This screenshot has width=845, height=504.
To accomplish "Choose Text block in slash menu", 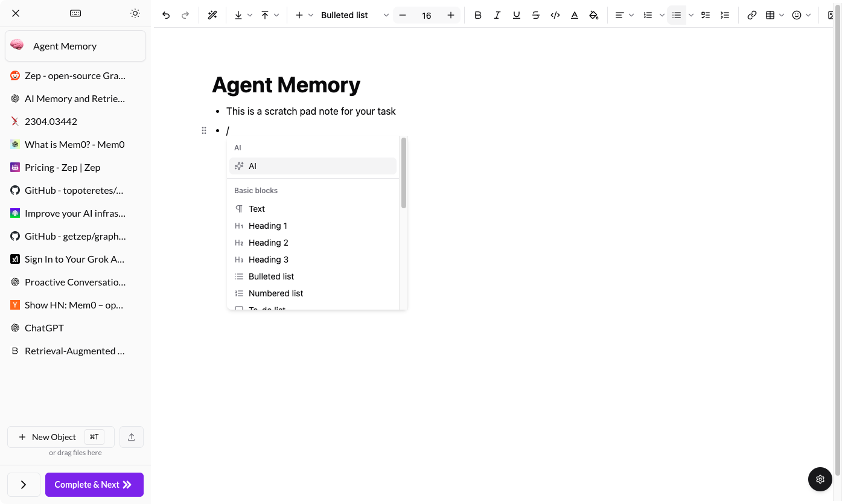I will (313, 209).
